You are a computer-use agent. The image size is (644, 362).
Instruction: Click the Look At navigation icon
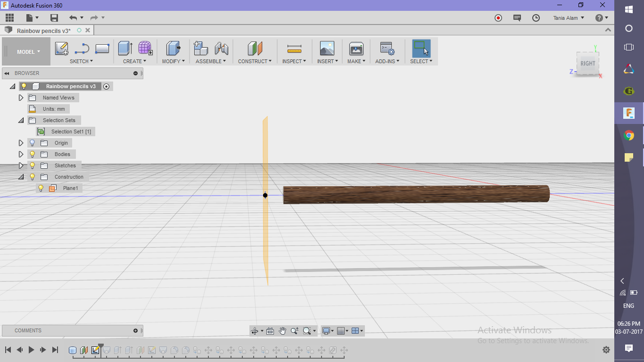pyautogui.click(x=270, y=331)
